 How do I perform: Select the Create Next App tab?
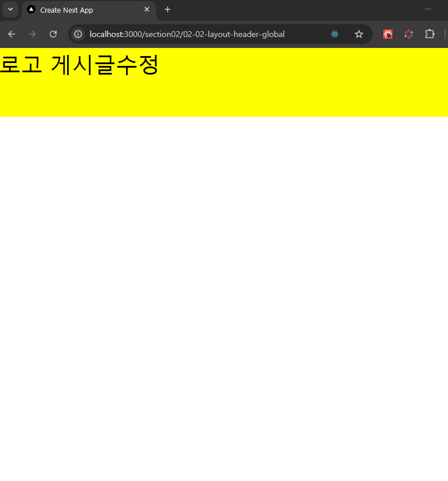(89, 10)
